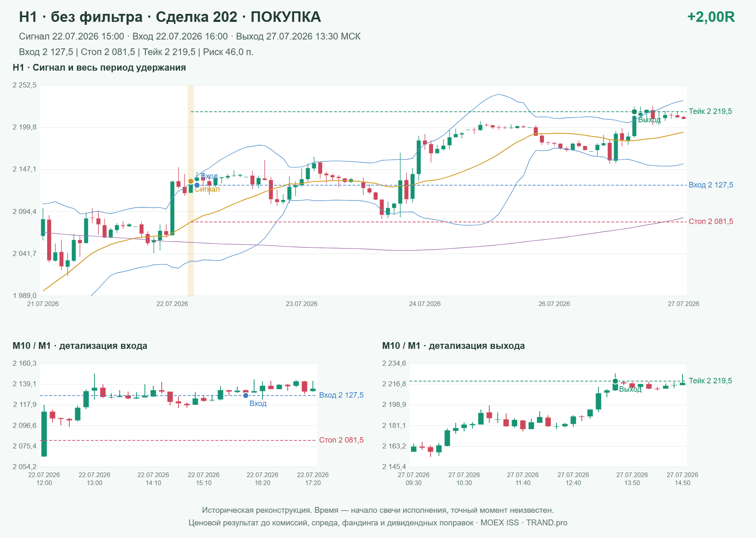756x538 pixels.
Task: Click the 1 989,0 price axis value
Action: point(24,295)
